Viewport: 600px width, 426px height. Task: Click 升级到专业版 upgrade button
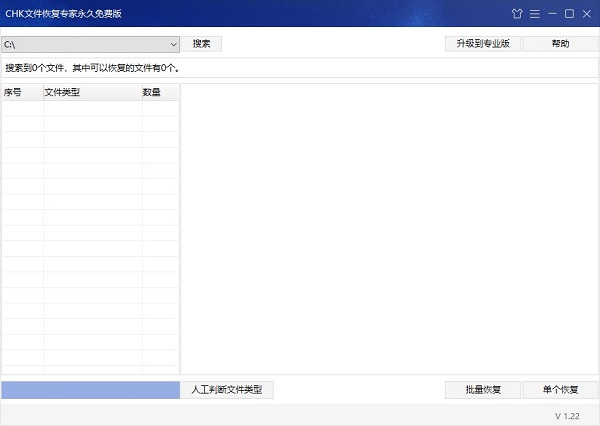click(482, 44)
